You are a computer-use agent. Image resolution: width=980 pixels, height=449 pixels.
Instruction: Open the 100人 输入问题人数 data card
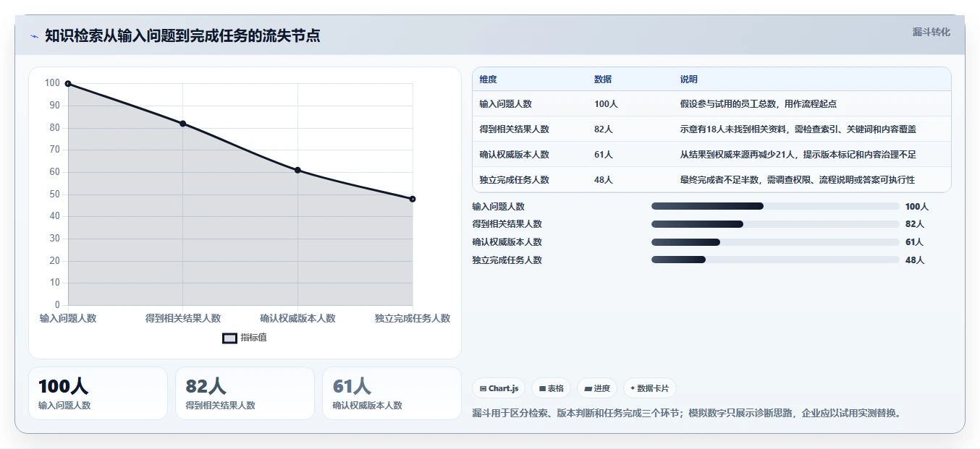click(x=98, y=393)
